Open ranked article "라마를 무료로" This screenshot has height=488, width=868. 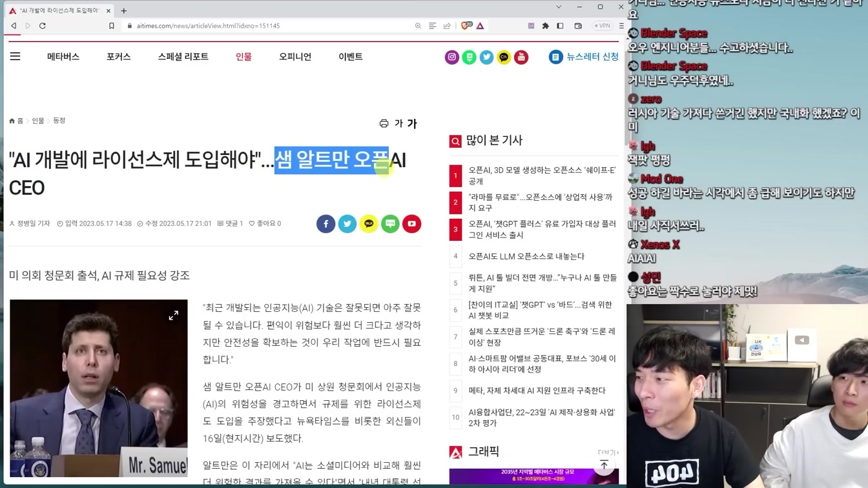click(541, 203)
